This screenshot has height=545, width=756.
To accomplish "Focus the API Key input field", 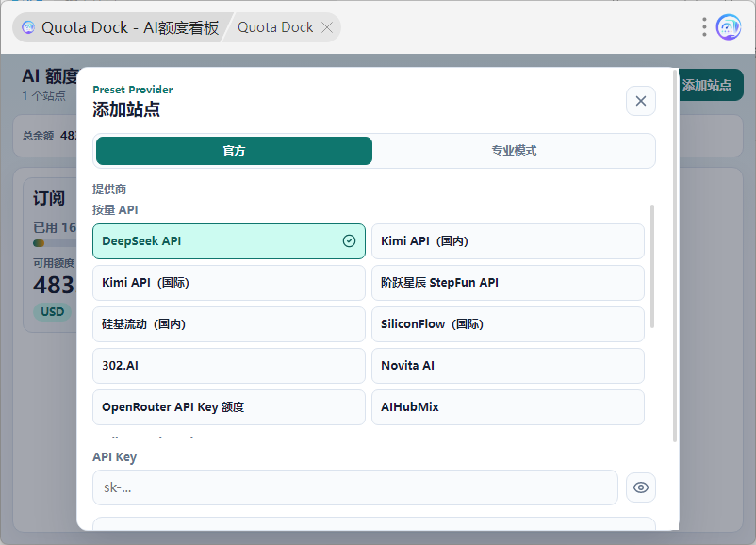I will coord(354,487).
